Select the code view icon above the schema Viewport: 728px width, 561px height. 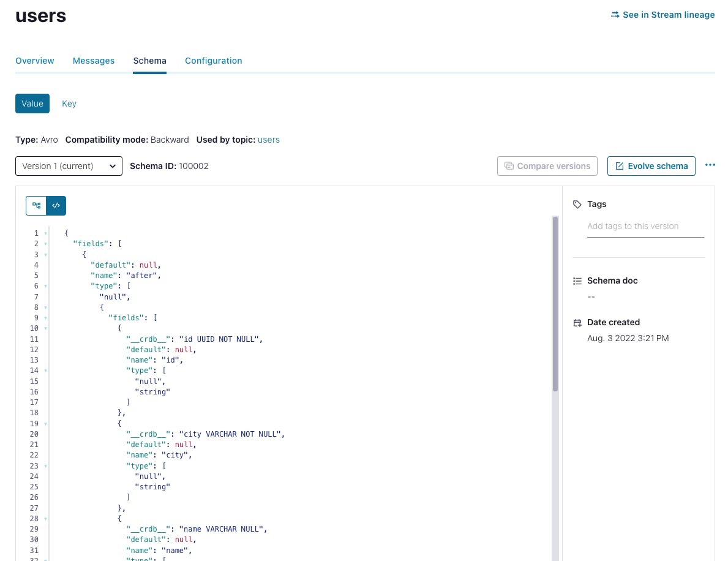tap(56, 205)
